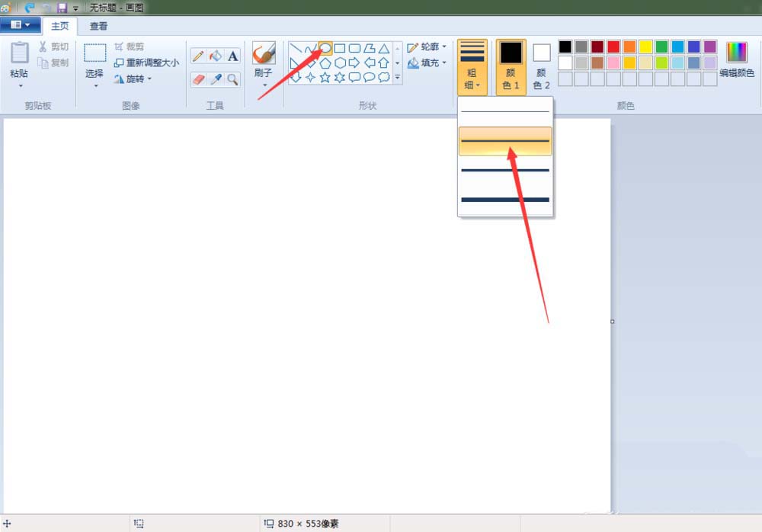Pick the highlighted second line thickness
762x532 pixels.
click(505, 141)
